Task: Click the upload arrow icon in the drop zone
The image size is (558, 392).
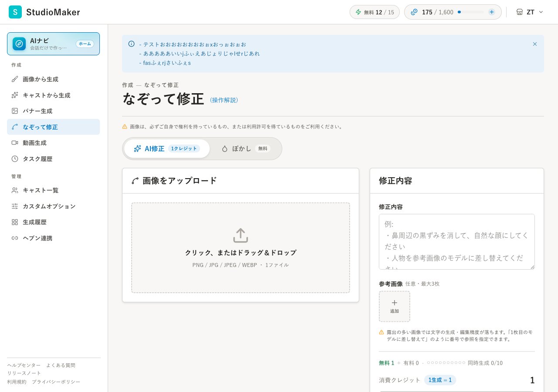Action: tap(241, 235)
